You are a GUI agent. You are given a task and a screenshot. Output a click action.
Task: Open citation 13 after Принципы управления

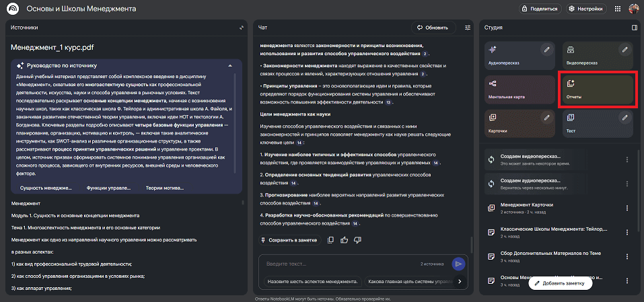point(388,102)
